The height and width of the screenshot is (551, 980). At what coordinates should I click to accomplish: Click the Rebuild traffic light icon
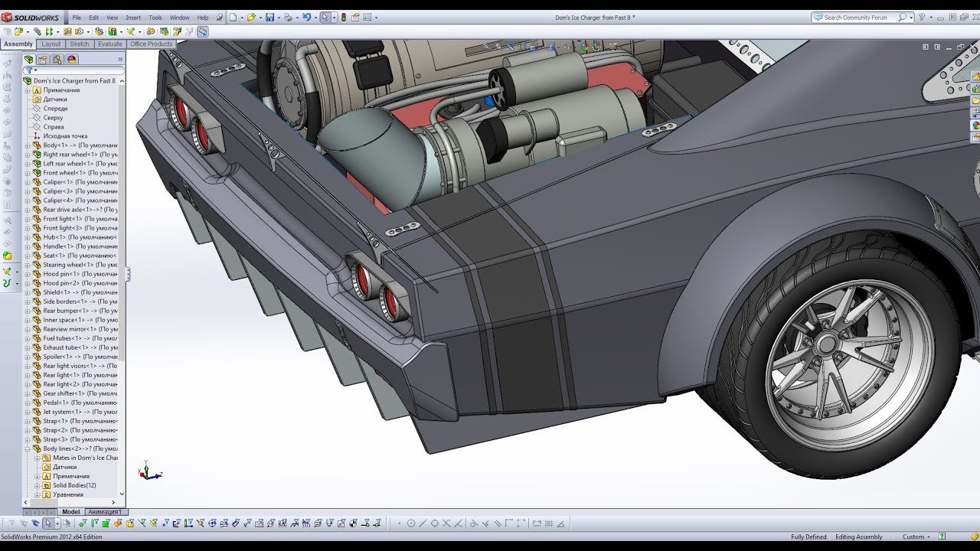point(344,17)
